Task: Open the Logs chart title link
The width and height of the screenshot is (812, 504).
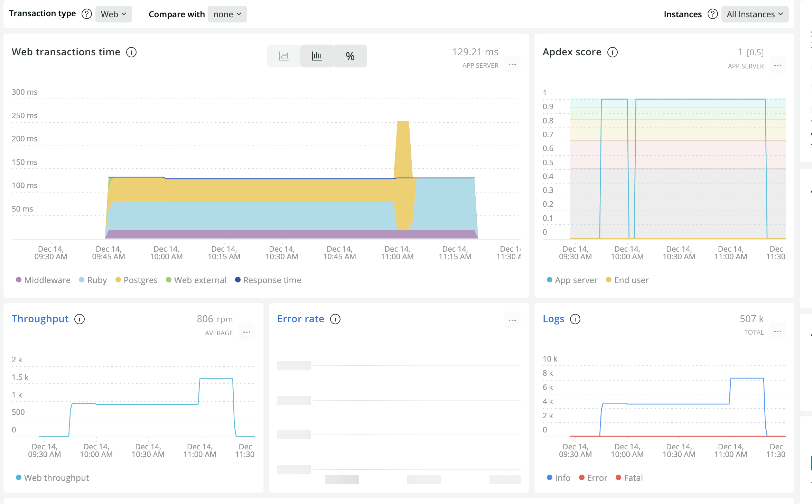Action: tap(553, 319)
